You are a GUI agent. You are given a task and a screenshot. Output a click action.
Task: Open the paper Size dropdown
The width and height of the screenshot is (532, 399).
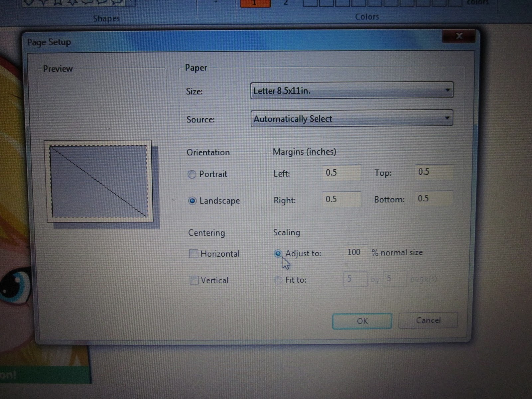pyautogui.click(x=352, y=90)
